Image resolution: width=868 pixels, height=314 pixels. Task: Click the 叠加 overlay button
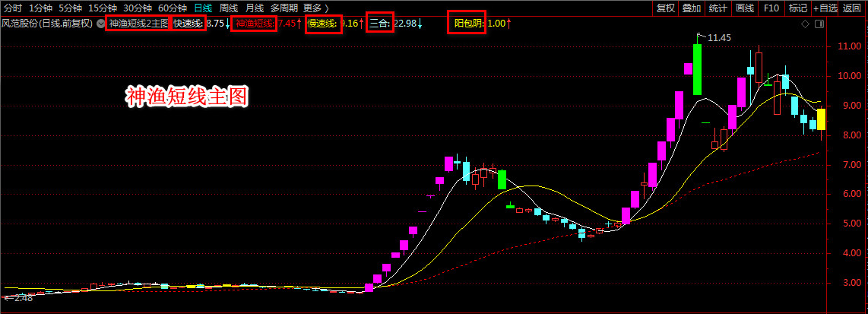coord(691,8)
